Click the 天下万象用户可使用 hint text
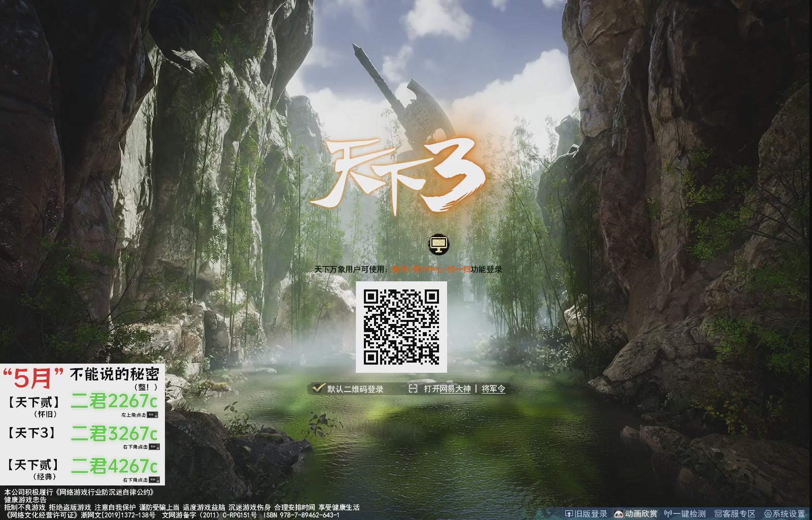Viewport: 812px width, 520px height. click(351, 269)
